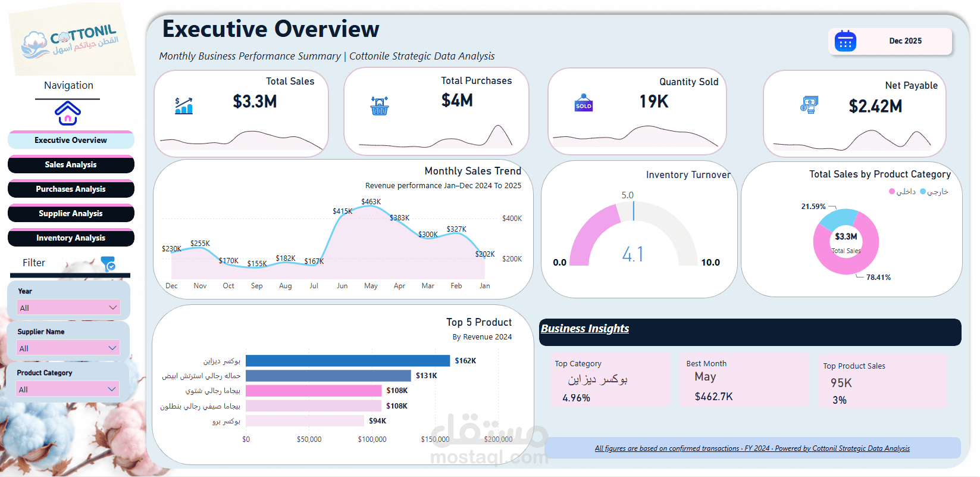Click the $415K Jun data label
The width and height of the screenshot is (980, 477).
(x=342, y=211)
